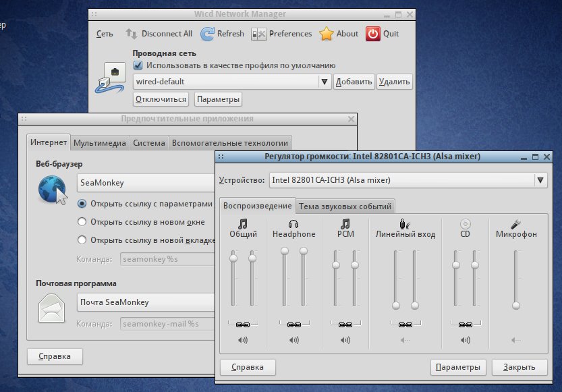Click the Добавить button in Wicd
Image resolution: width=562 pixels, height=392 pixels.
tap(354, 82)
